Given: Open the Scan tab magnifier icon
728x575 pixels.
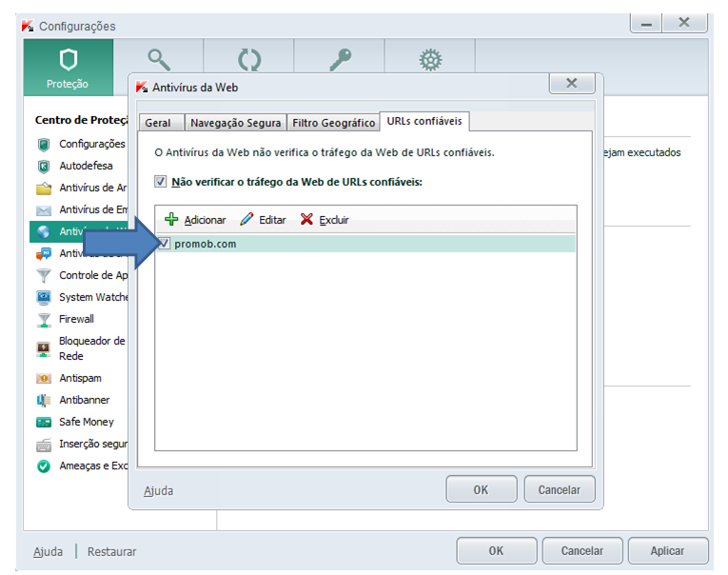Looking at the screenshot, I should click(x=159, y=59).
